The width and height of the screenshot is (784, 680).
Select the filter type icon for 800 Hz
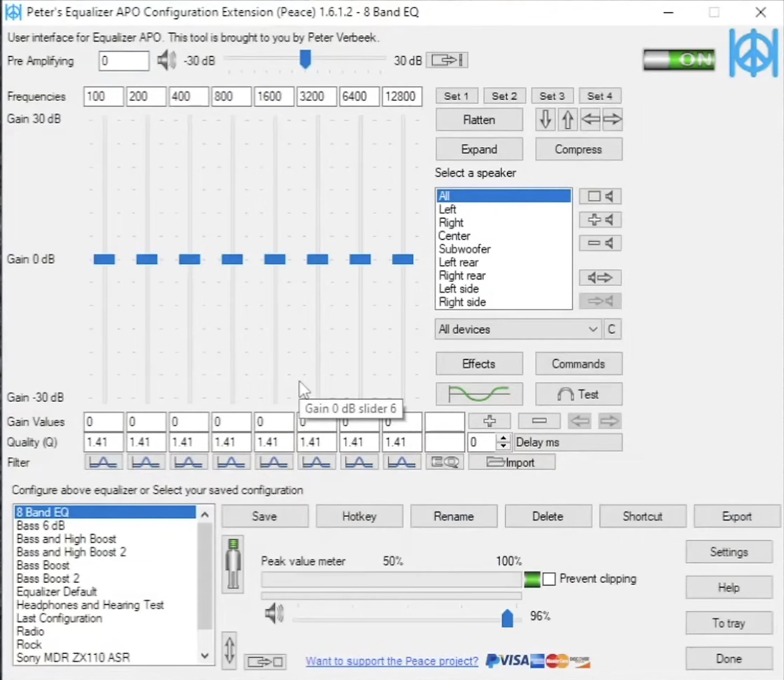[x=231, y=462]
